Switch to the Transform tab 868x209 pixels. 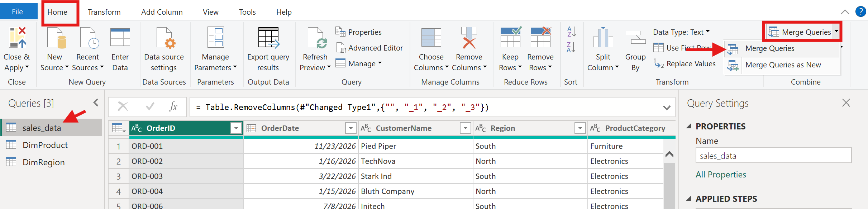tap(104, 12)
